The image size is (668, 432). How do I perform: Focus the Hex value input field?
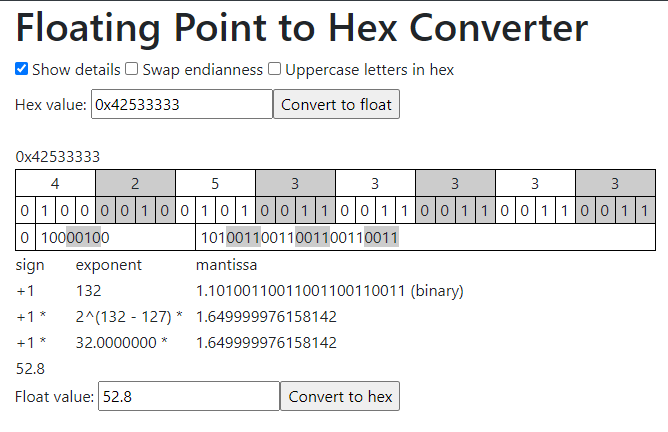point(181,105)
